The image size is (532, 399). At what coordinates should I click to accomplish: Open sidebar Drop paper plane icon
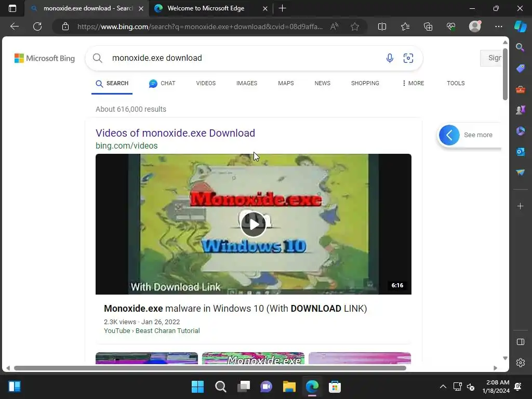coord(520,172)
